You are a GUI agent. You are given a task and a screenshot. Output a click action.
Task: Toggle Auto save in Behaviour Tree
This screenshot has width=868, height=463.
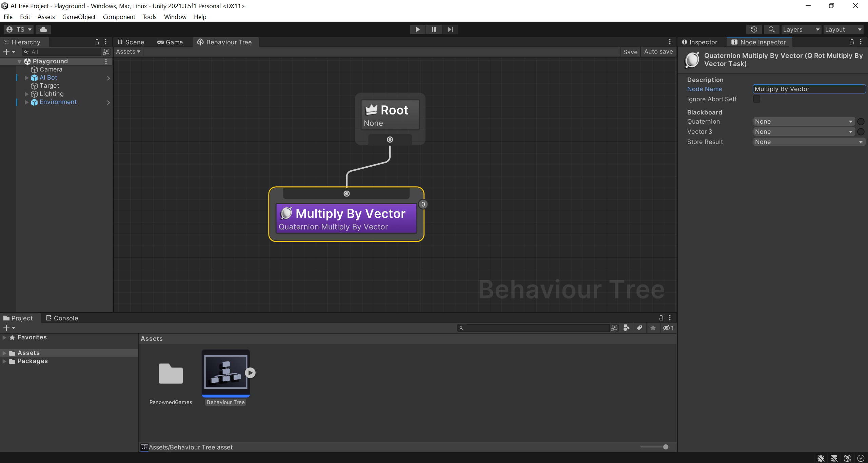[658, 52]
